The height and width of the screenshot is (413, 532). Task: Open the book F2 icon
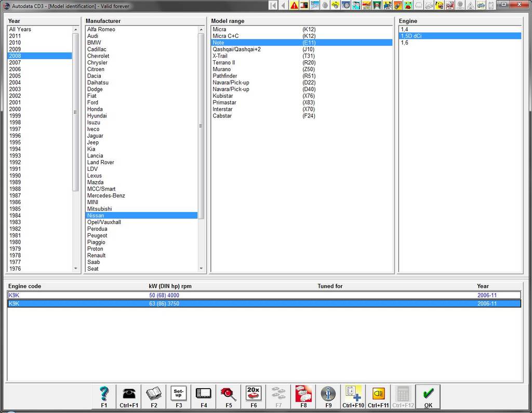click(154, 397)
